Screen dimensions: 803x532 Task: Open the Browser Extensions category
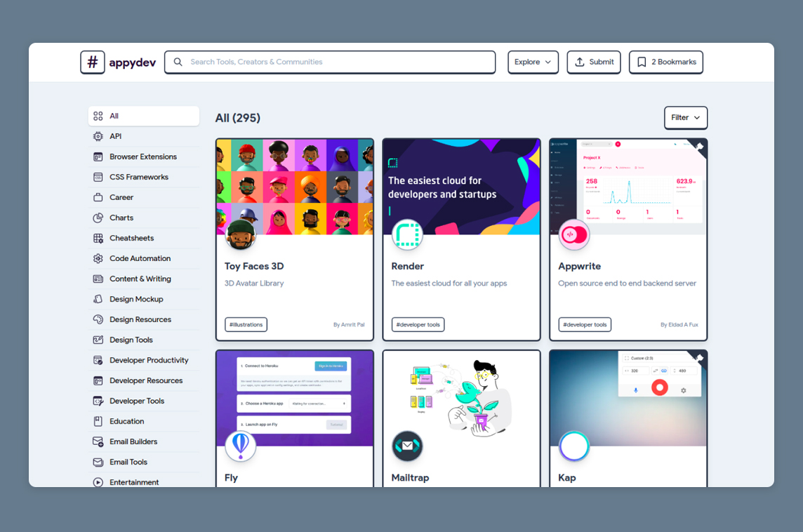(x=144, y=157)
